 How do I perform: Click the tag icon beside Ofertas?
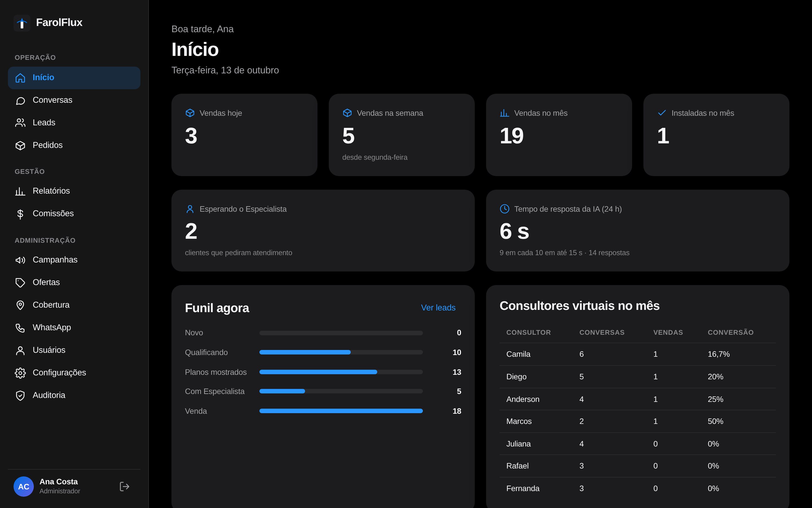(x=20, y=283)
